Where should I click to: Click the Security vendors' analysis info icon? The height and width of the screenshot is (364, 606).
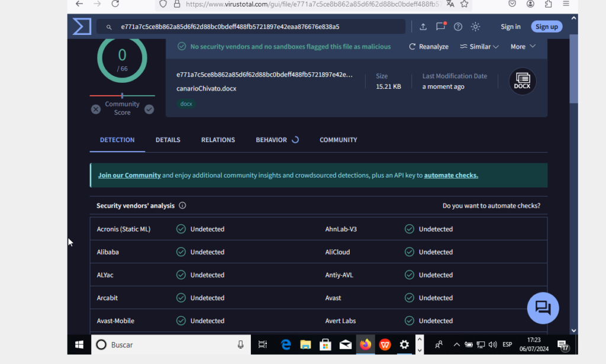(182, 205)
